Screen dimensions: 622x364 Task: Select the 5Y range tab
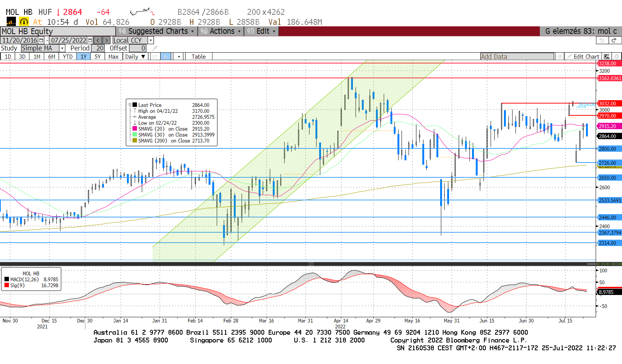(x=98, y=56)
